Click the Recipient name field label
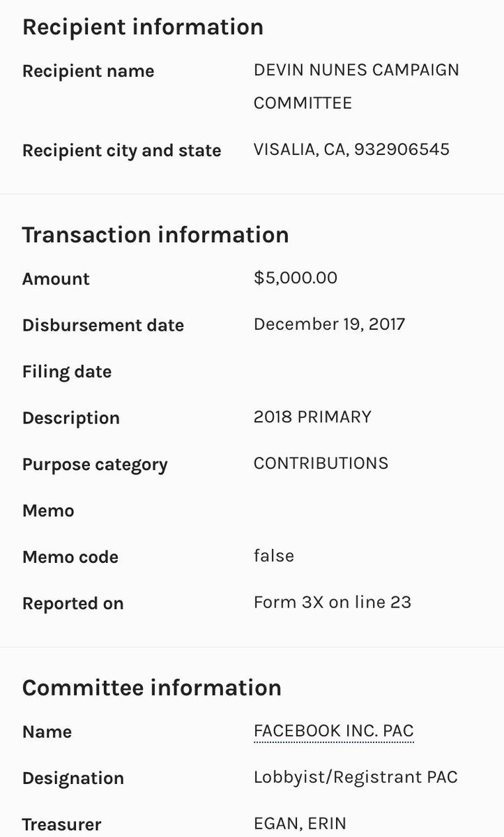The height and width of the screenshot is (837, 504). 89,71
